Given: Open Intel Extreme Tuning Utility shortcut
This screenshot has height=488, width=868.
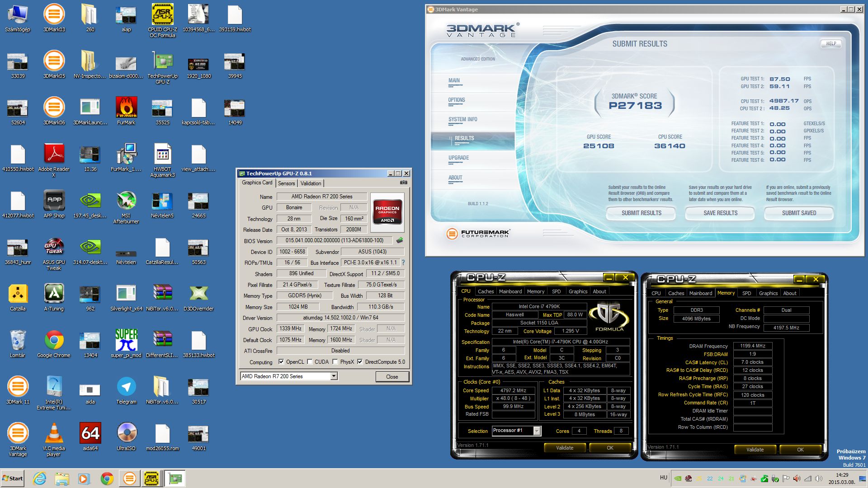Looking at the screenshot, I should pyautogui.click(x=54, y=393).
